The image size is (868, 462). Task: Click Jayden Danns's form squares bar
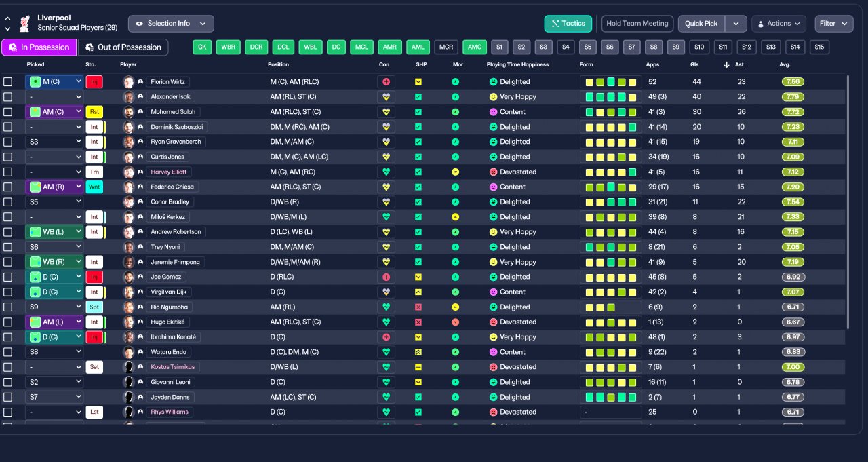(x=611, y=397)
